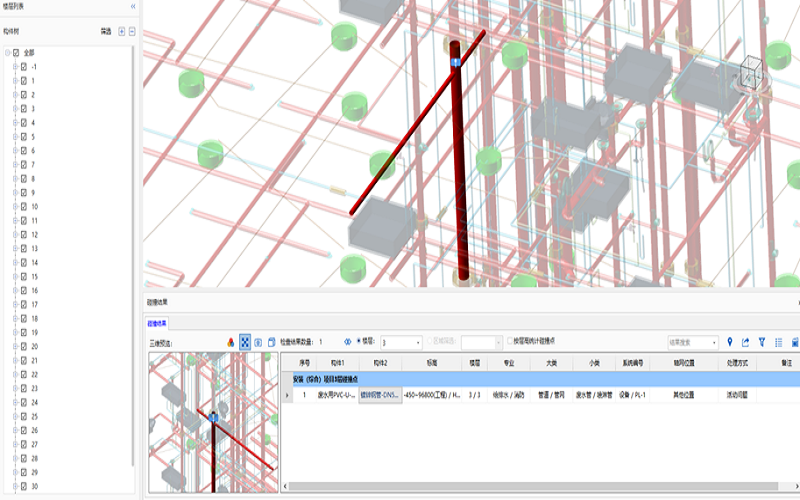Click the third icon beside 三维预览
Screen dimensions: 800x500
click(258, 342)
